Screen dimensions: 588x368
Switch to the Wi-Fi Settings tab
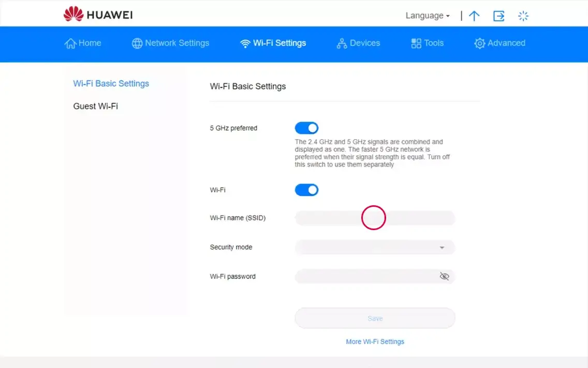(x=273, y=43)
